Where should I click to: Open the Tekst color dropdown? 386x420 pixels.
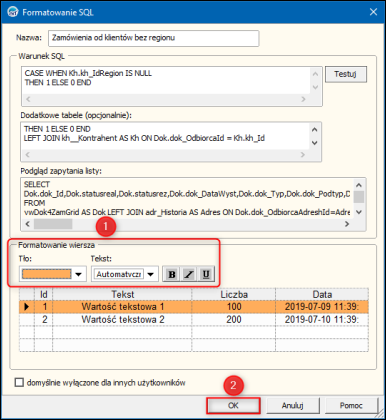coord(151,274)
